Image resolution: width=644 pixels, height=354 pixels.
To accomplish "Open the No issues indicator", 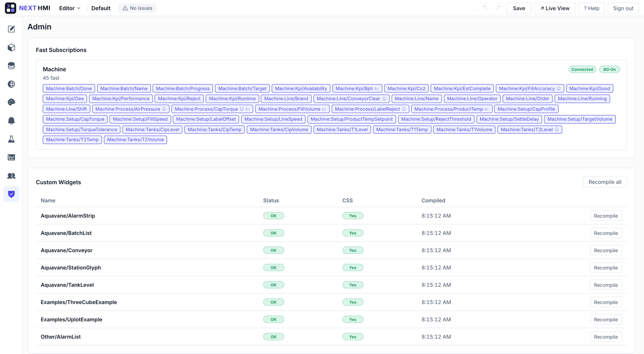I will pyautogui.click(x=137, y=8).
